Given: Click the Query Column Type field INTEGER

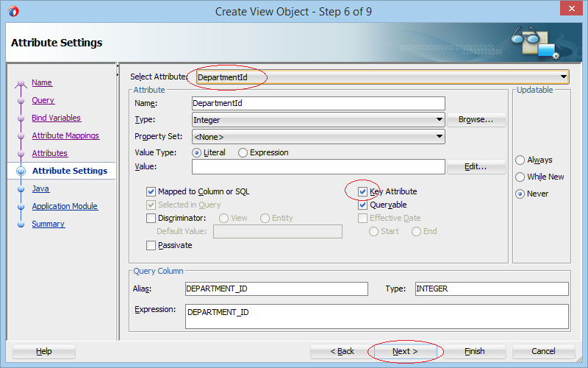Looking at the screenshot, I should click(x=492, y=289).
